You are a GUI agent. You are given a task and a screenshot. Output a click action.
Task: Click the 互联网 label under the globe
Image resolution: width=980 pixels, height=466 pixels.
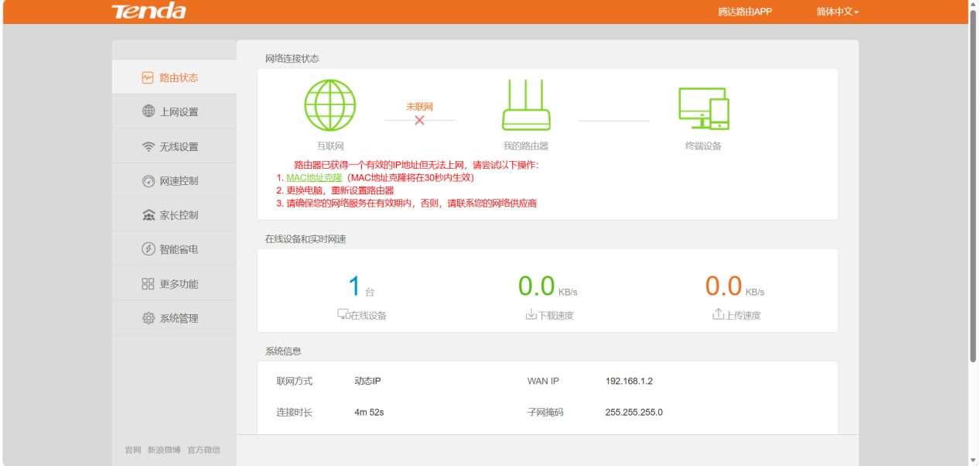[330, 146]
